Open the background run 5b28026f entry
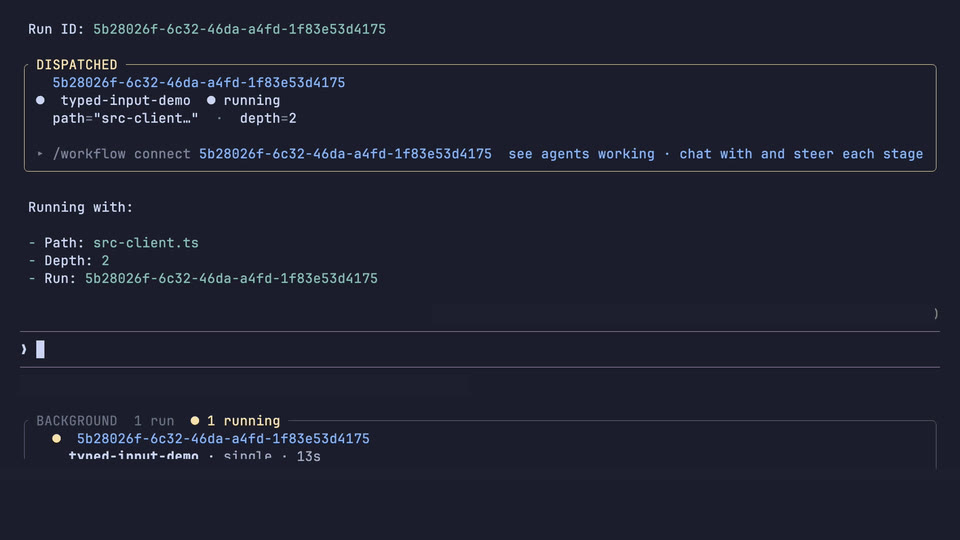 (223, 439)
